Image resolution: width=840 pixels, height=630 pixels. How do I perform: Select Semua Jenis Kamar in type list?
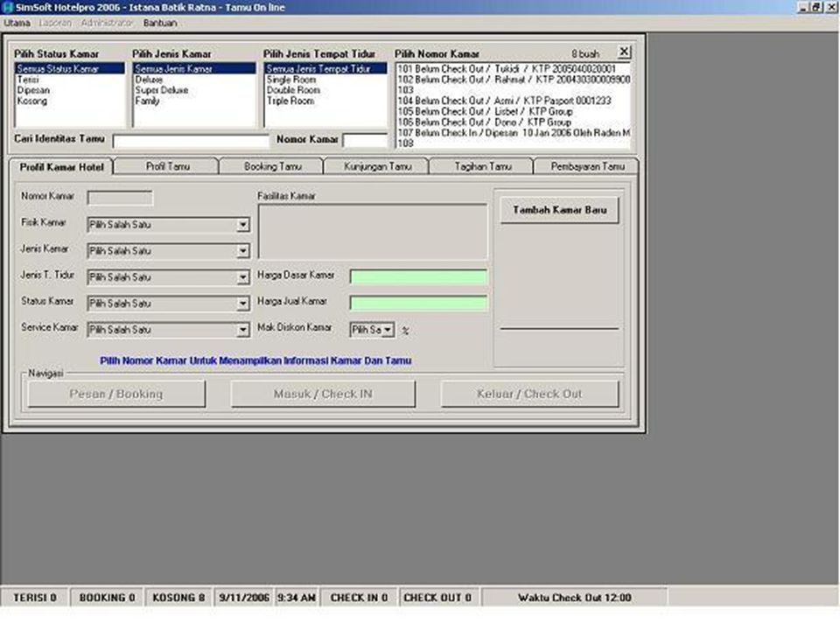pyautogui.click(x=194, y=68)
